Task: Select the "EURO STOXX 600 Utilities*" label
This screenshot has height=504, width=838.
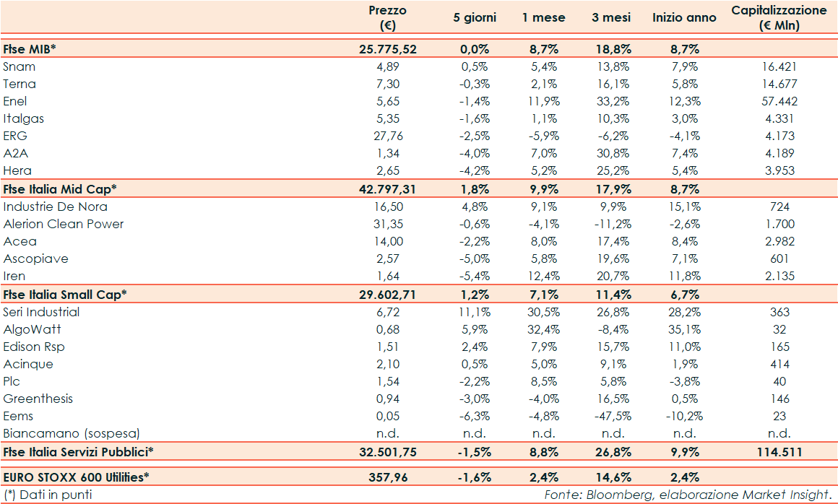Action: tap(76, 477)
